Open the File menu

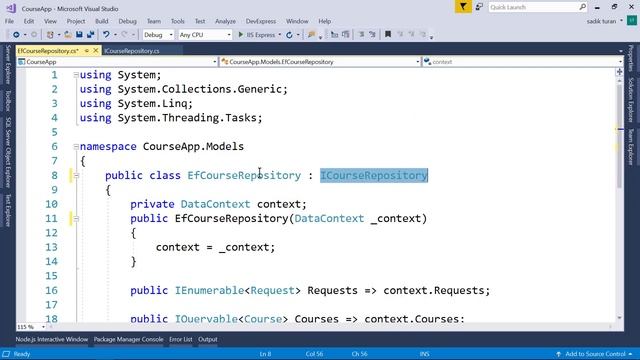click(x=9, y=21)
